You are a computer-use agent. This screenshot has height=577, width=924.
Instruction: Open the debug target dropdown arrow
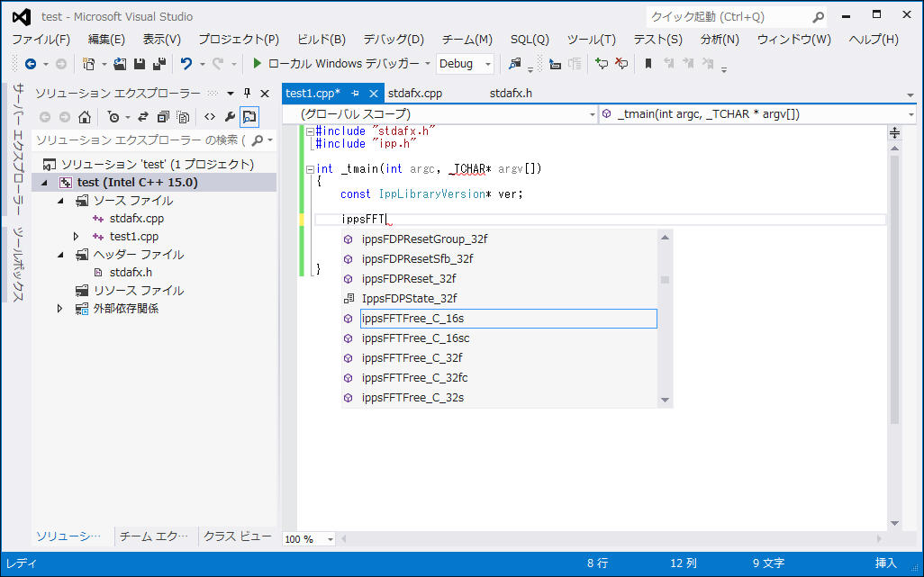click(427, 64)
